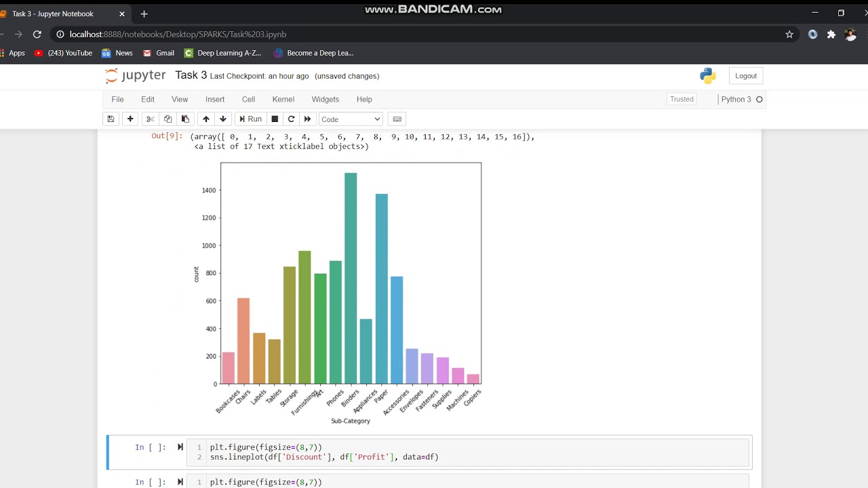Open the View menu

coord(180,99)
